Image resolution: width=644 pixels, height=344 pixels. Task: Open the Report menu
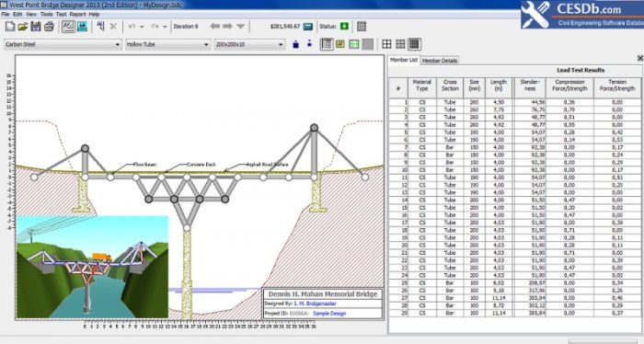[x=77, y=14]
